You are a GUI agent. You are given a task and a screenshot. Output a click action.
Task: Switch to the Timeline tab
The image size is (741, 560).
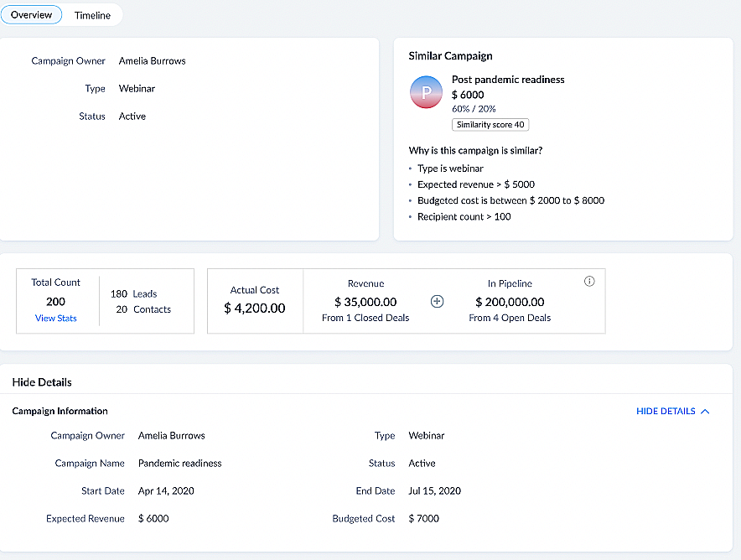pos(92,15)
